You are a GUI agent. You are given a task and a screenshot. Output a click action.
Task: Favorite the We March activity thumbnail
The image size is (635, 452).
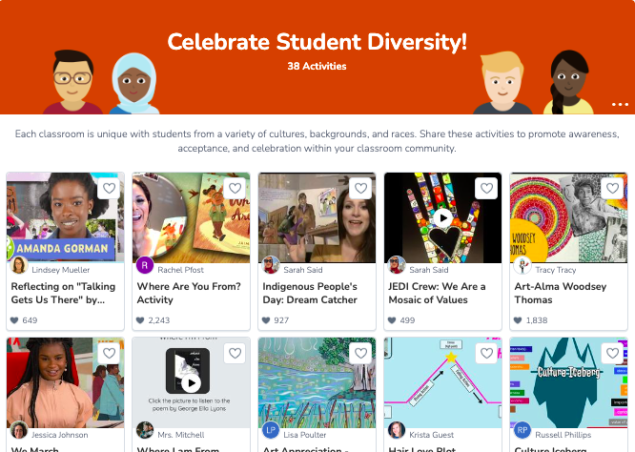click(109, 353)
